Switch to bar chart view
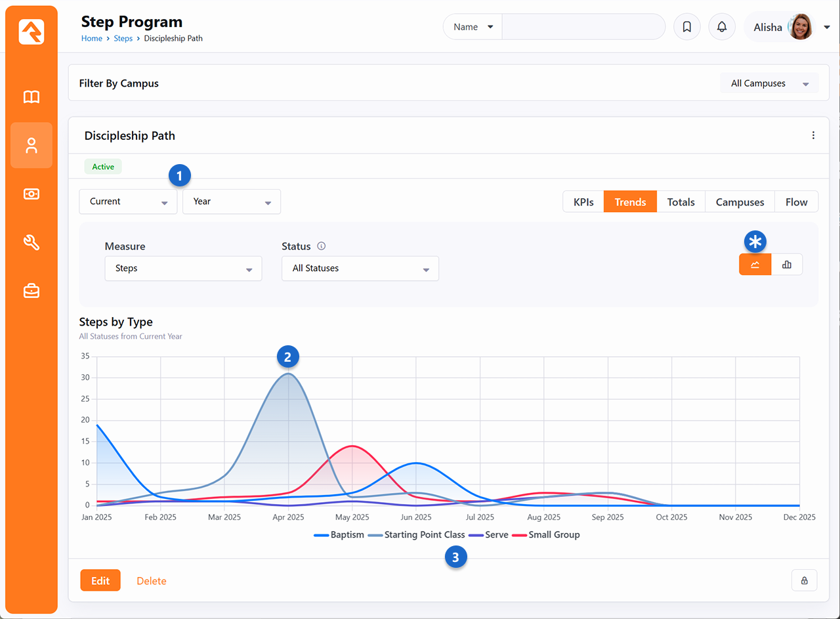 [x=787, y=265]
